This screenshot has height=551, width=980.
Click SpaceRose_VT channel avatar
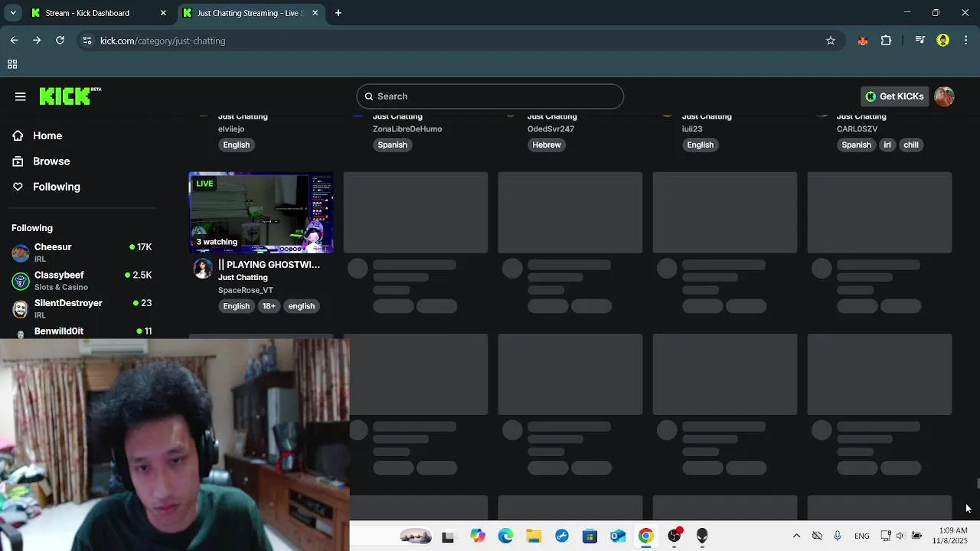(x=203, y=268)
